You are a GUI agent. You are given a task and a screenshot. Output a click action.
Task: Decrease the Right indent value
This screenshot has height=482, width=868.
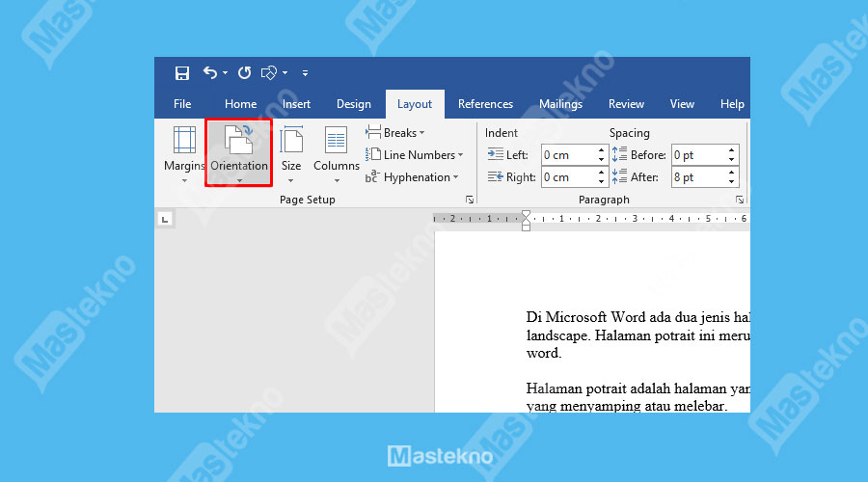pyautogui.click(x=601, y=182)
